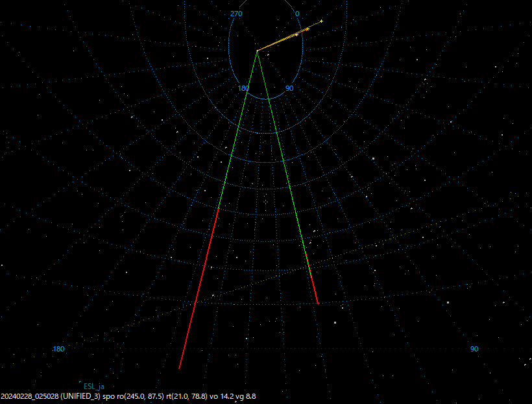This screenshot has height=404, width=532.
Task: Click the vertex where the green lines meet
Action: coord(257,51)
